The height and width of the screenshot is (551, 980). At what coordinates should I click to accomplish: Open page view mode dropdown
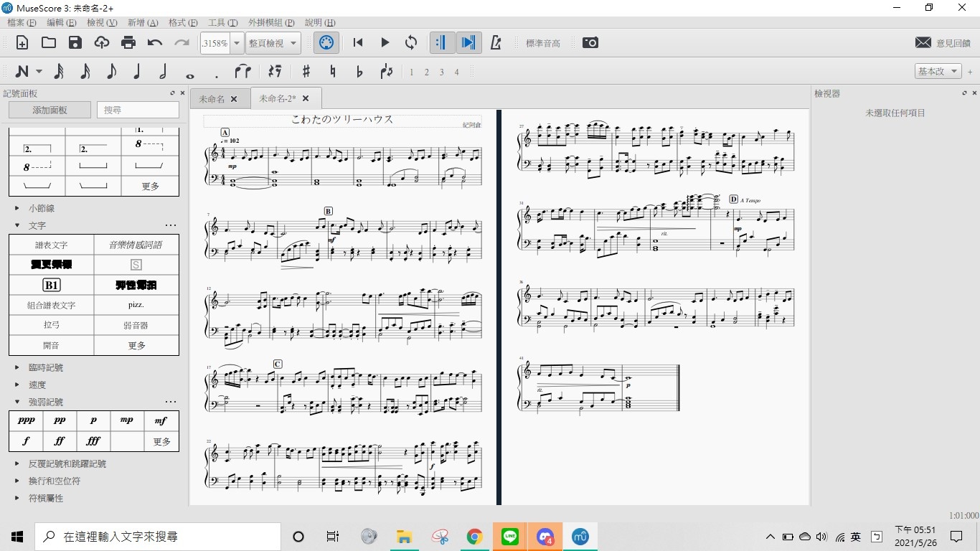[273, 43]
